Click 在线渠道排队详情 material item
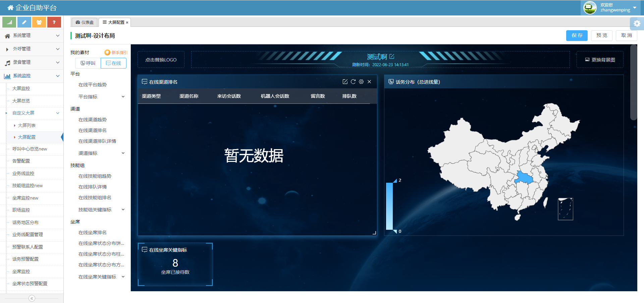Screen dimensions: 644x303 coord(97,141)
